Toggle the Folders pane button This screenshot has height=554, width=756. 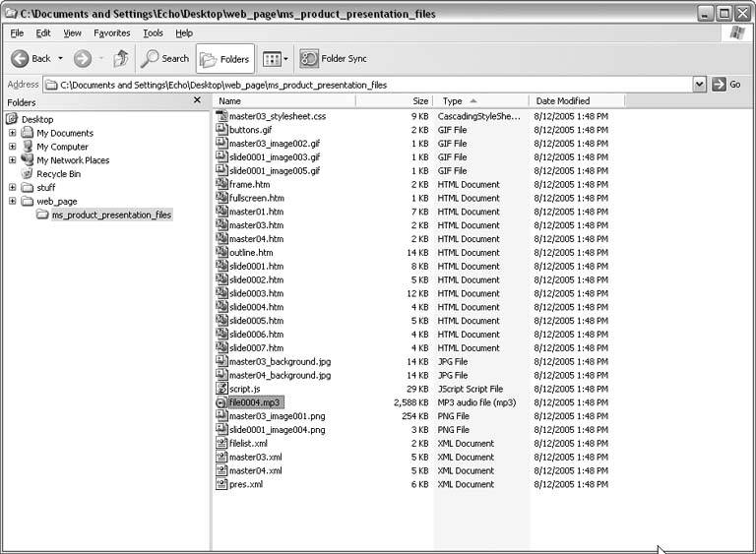click(224, 58)
